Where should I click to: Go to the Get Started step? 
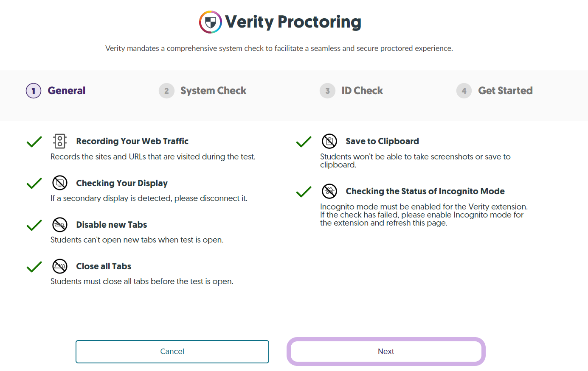pyautogui.click(x=505, y=91)
